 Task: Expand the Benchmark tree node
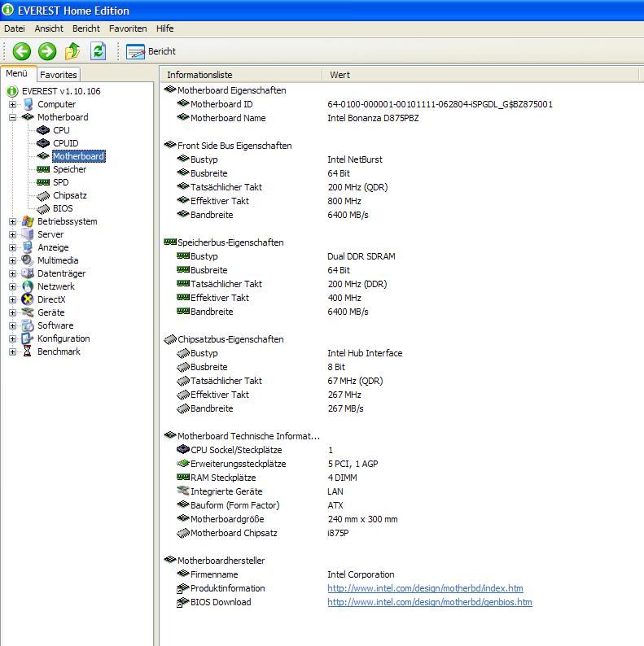(x=12, y=351)
